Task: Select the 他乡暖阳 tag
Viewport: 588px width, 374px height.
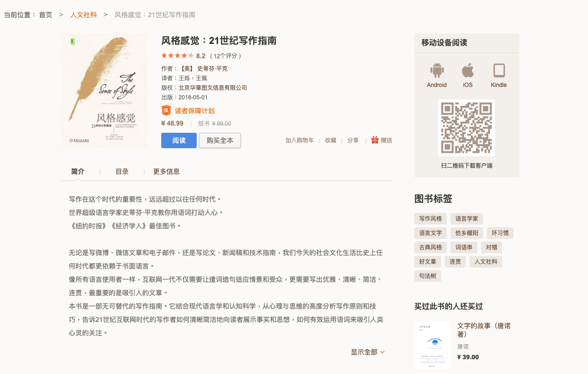Action: [467, 233]
